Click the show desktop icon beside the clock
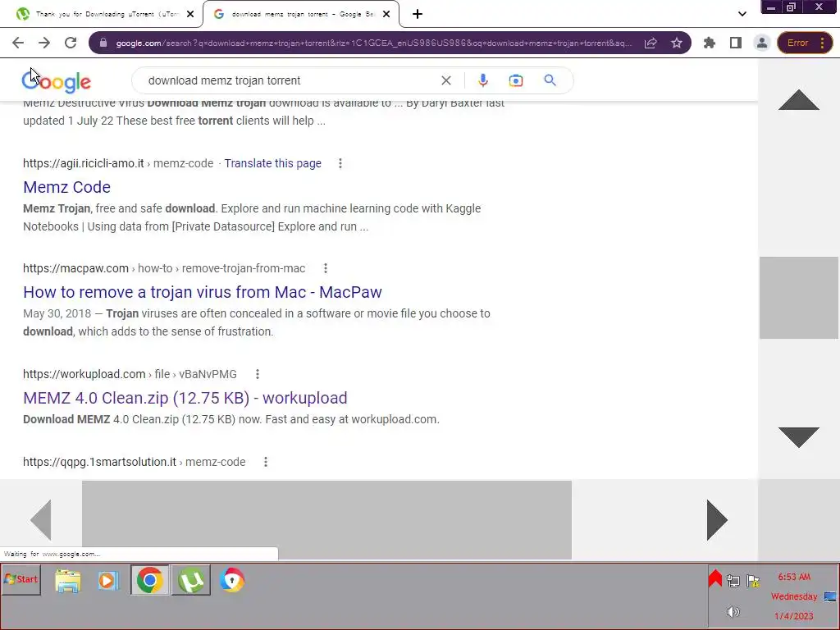840x630 pixels. tap(830, 597)
